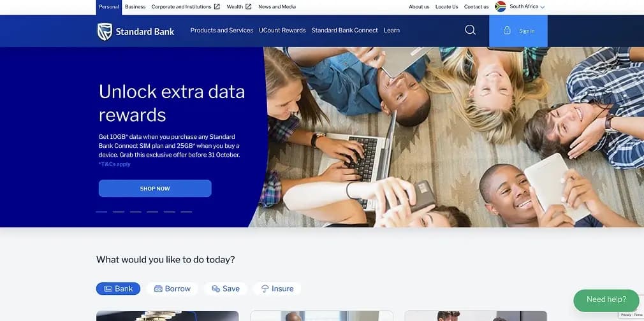
Task: Select third carousel slide indicator
Action: [136, 212]
